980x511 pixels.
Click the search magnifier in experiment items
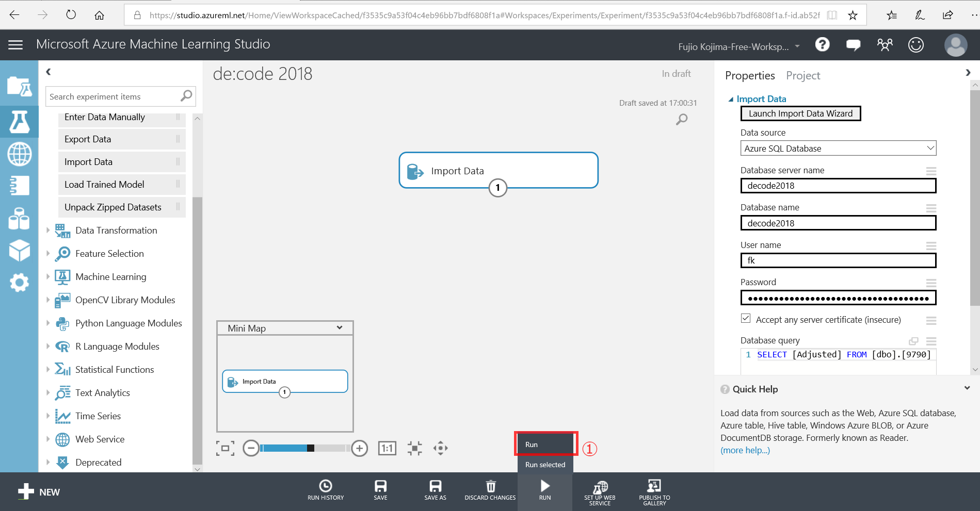(x=186, y=96)
